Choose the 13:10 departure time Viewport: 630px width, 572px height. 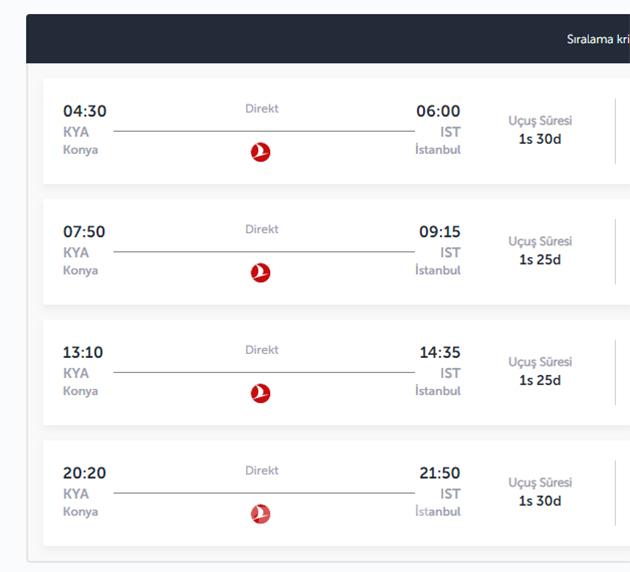83,352
